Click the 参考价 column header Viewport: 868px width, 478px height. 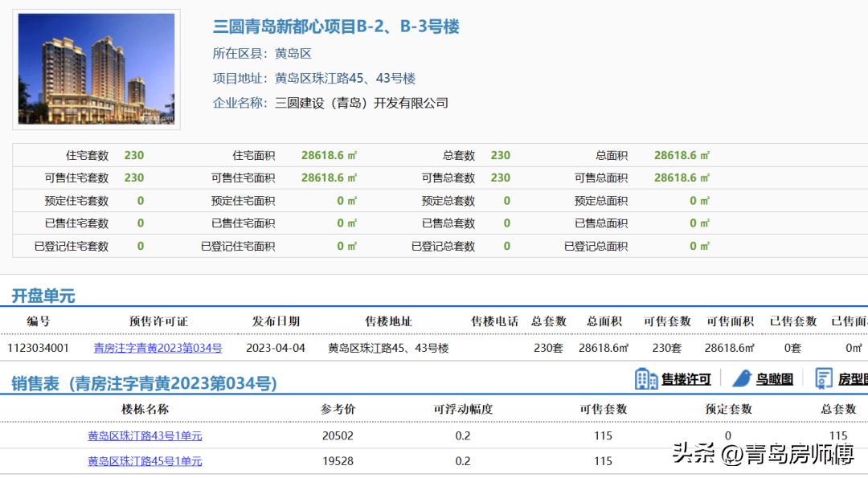coord(336,408)
